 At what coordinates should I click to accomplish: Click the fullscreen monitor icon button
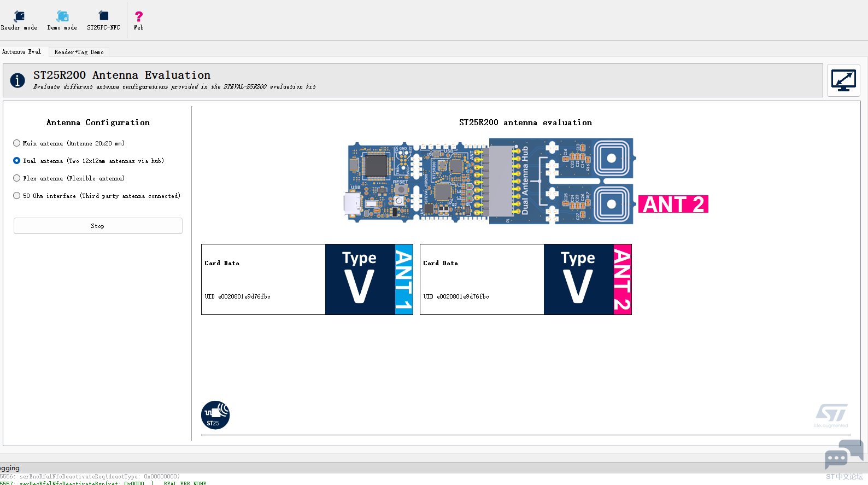click(x=843, y=80)
